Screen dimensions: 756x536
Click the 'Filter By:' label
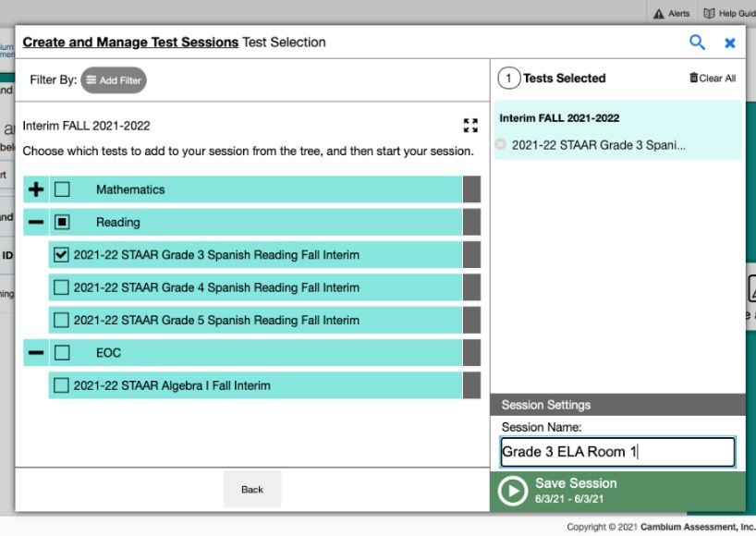coord(53,79)
